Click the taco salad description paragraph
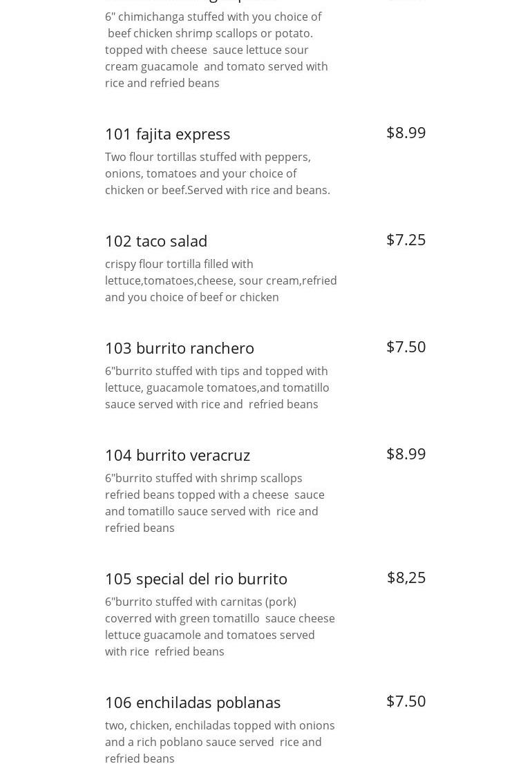 (220, 280)
